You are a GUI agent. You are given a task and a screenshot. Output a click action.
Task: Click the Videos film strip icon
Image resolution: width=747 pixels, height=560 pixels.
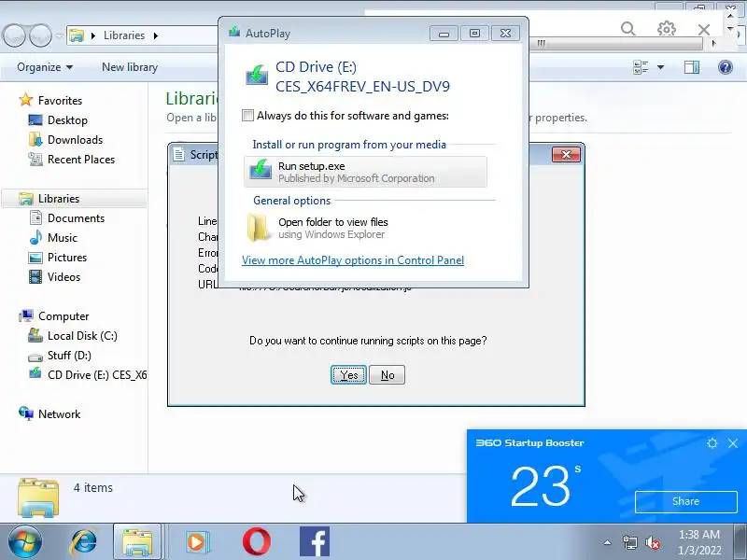pyautogui.click(x=35, y=276)
